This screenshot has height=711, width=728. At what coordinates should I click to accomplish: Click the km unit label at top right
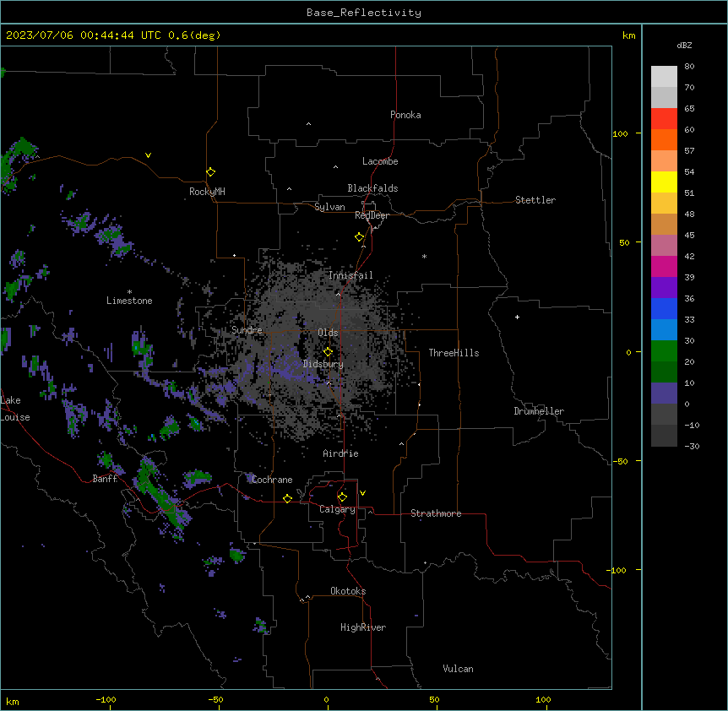click(629, 35)
